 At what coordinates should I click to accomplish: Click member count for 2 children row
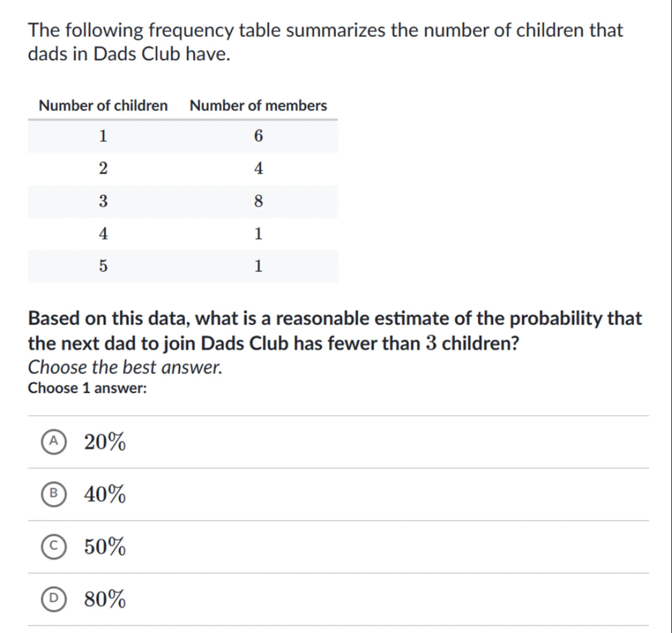(x=258, y=168)
